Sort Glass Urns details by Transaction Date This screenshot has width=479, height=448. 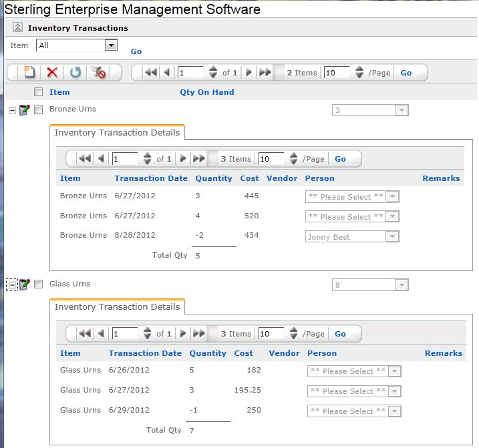coord(145,353)
